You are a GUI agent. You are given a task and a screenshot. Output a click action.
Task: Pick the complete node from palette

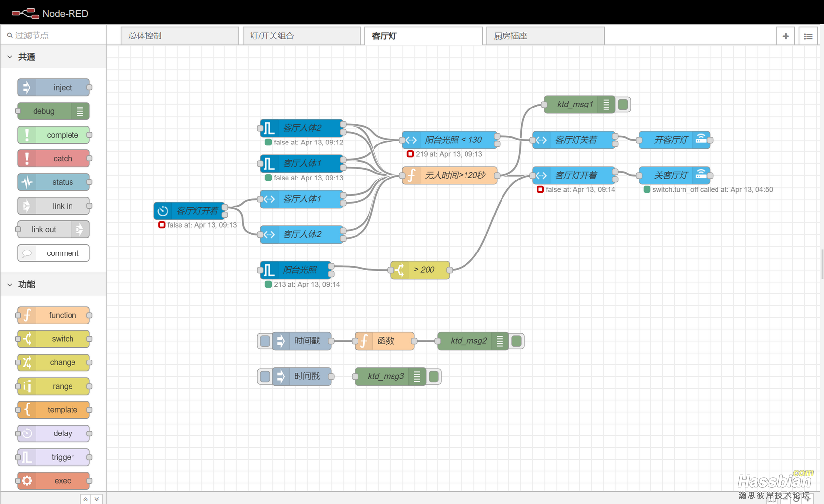(x=53, y=135)
